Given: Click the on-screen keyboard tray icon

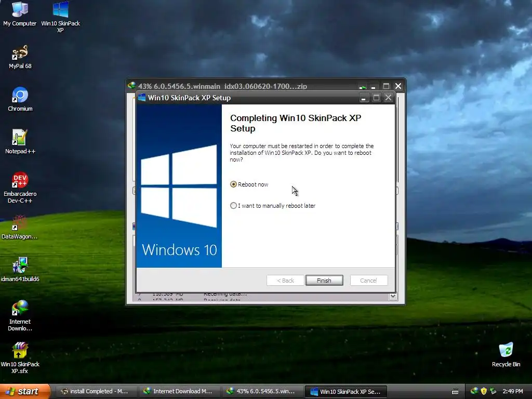Looking at the screenshot, I should pyautogui.click(x=455, y=392).
